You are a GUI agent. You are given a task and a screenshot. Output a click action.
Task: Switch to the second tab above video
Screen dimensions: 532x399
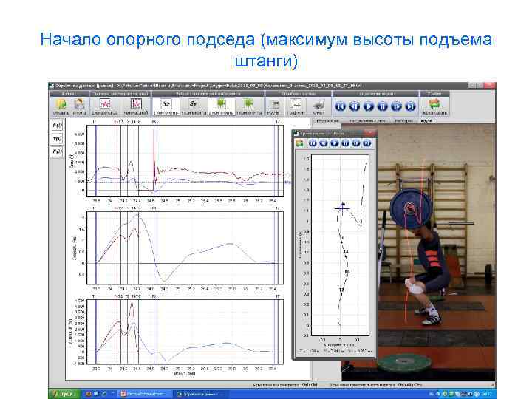click(x=367, y=120)
